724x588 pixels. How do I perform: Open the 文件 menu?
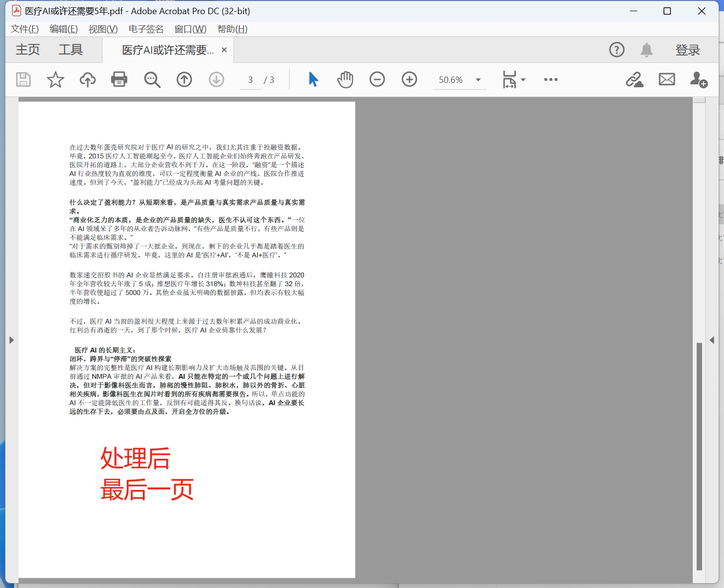pyautogui.click(x=24, y=29)
